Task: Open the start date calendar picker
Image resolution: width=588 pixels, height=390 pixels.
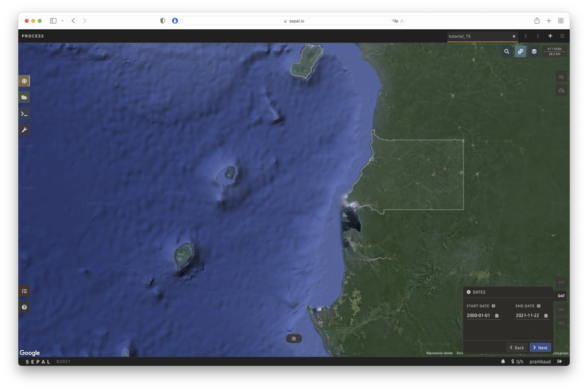Action: click(497, 316)
